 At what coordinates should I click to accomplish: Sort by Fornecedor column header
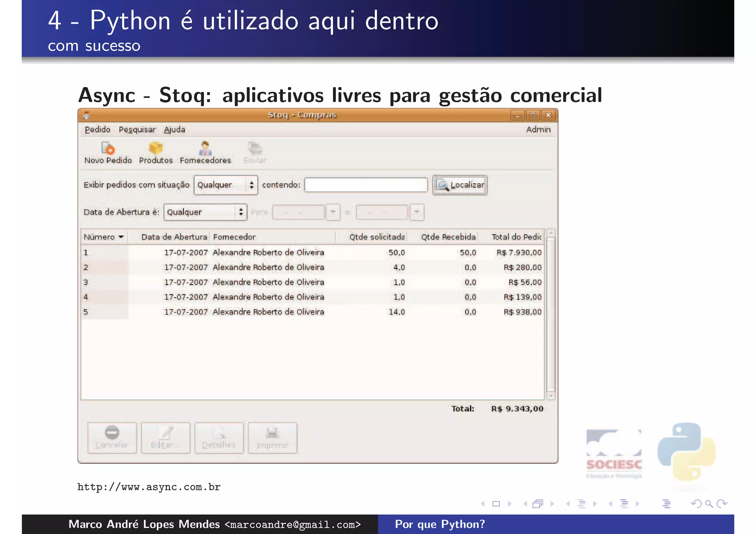point(272,237)
